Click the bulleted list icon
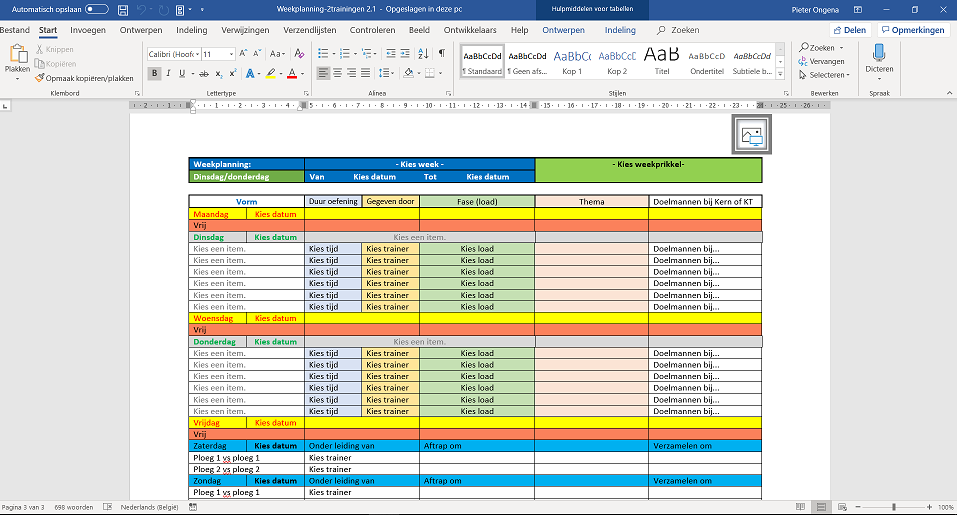Viewport: 961px width, 517px height. pyautogui.click(x=325, y=53)
